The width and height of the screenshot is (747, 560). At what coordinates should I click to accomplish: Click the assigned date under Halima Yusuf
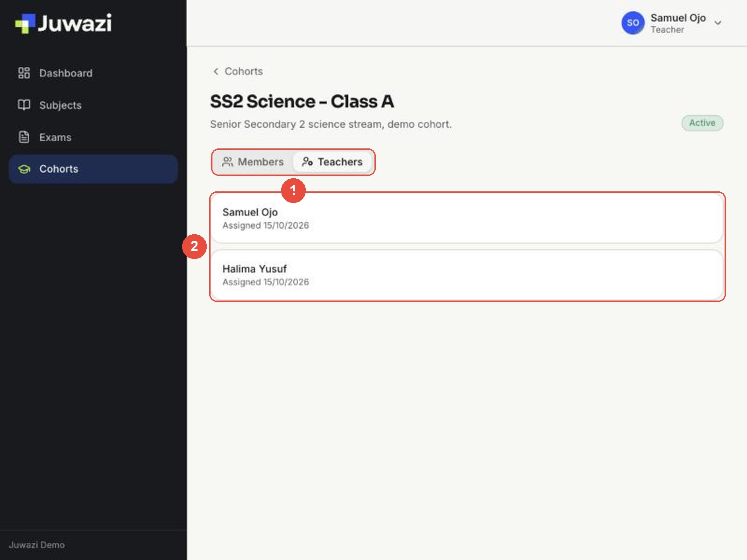point(266,282)
